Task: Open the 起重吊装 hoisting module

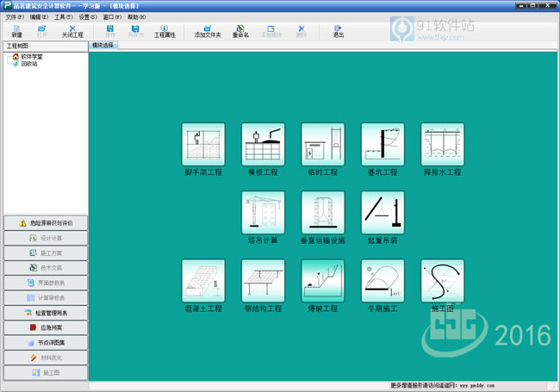Action: tap(383, 212)
